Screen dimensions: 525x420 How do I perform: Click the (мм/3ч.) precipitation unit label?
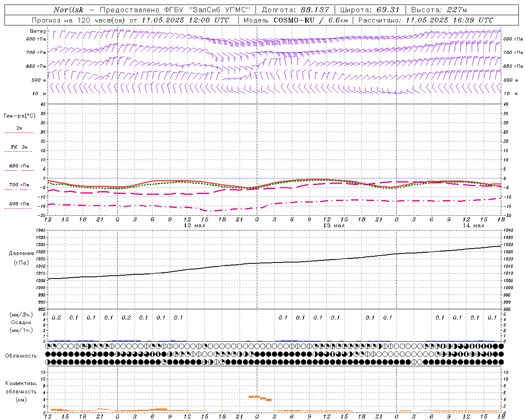point(21,315)
